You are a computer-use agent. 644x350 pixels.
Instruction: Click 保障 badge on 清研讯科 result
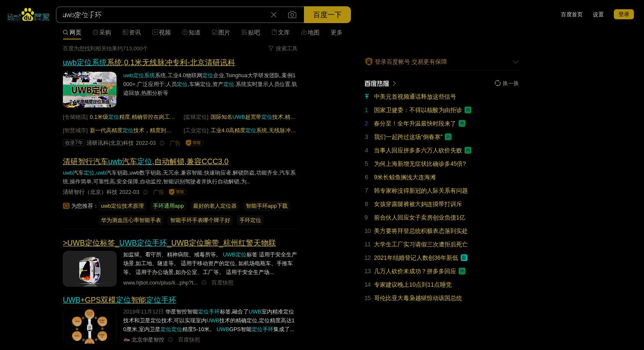tap(194, 143)
